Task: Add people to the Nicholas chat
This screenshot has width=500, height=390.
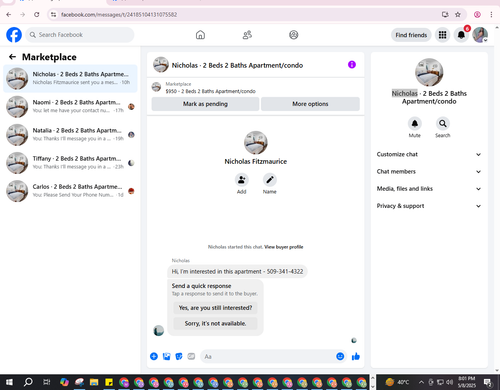Action: pyautogui.click(x=241, y=180)
